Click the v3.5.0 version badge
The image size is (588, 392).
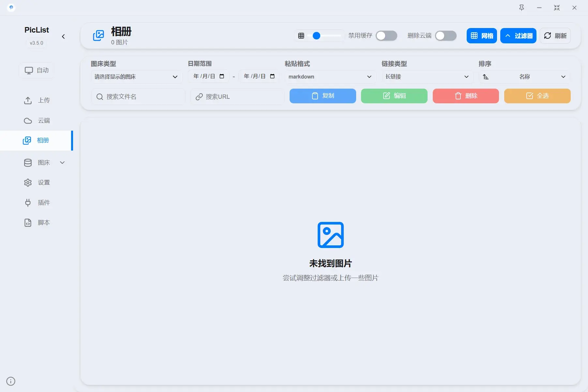coord(37,43)
